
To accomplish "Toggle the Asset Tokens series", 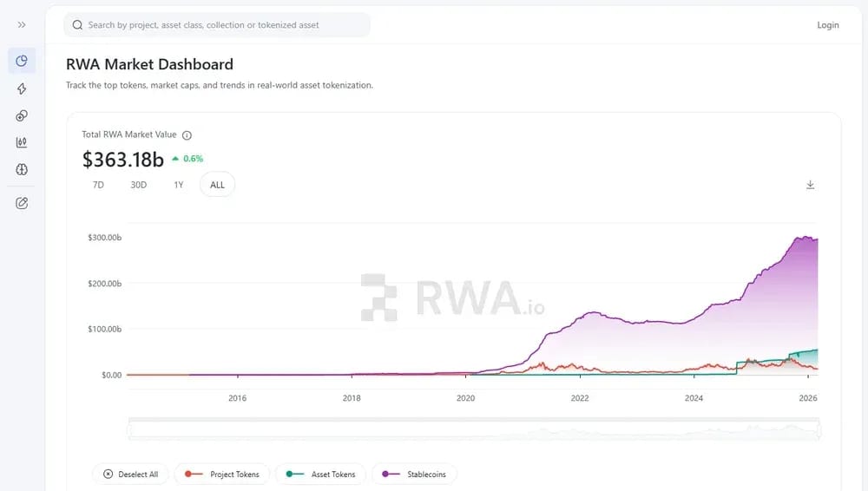I will coord(320,475).
